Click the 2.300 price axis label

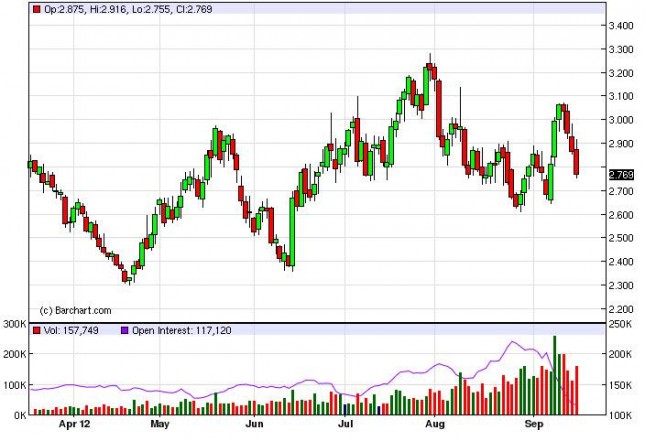point(621,285)
